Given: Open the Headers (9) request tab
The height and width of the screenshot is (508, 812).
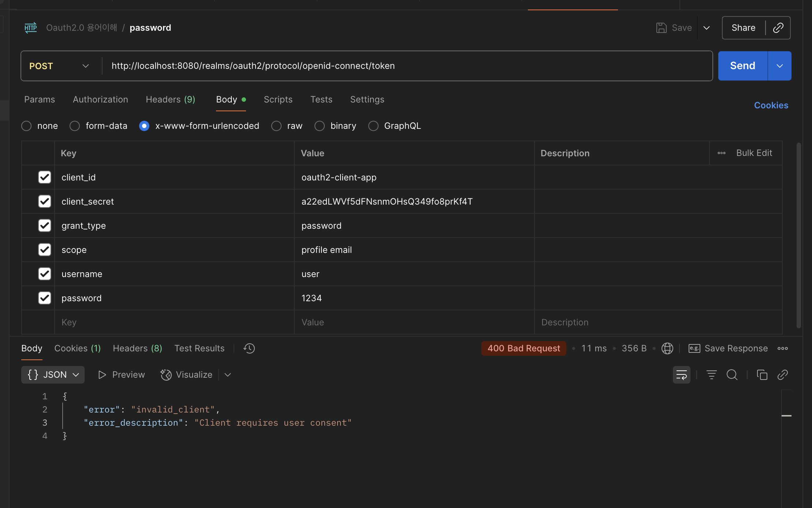Looking at the screenshot, I should (171, 100).
